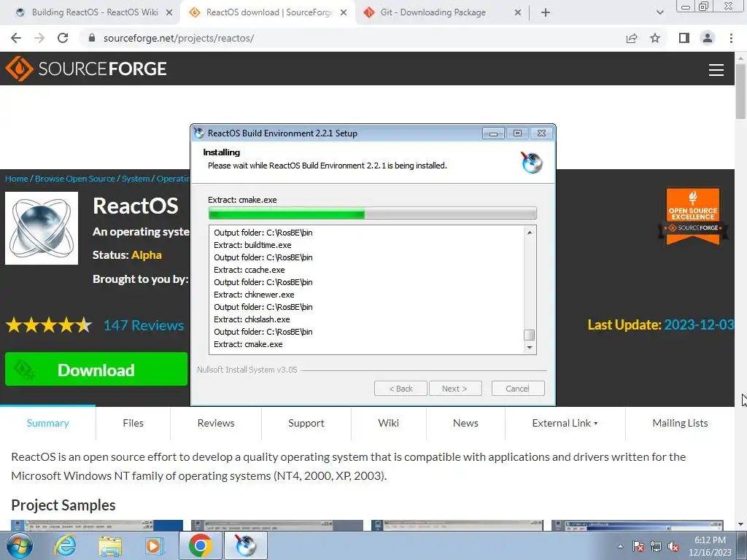Image resolution: width=747 pixels, height=560 pixels.
Task: Go back using the browser back arrow
Action: 16,38
